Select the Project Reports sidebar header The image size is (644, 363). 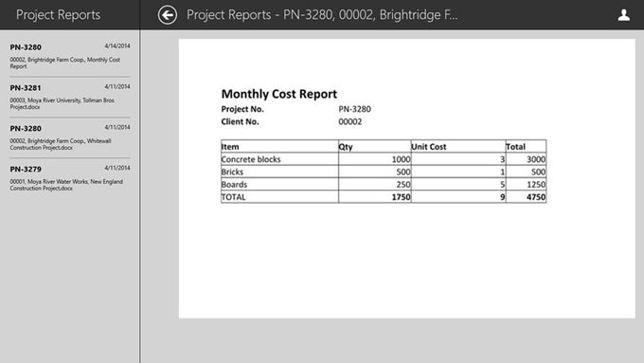click(58, 15)
